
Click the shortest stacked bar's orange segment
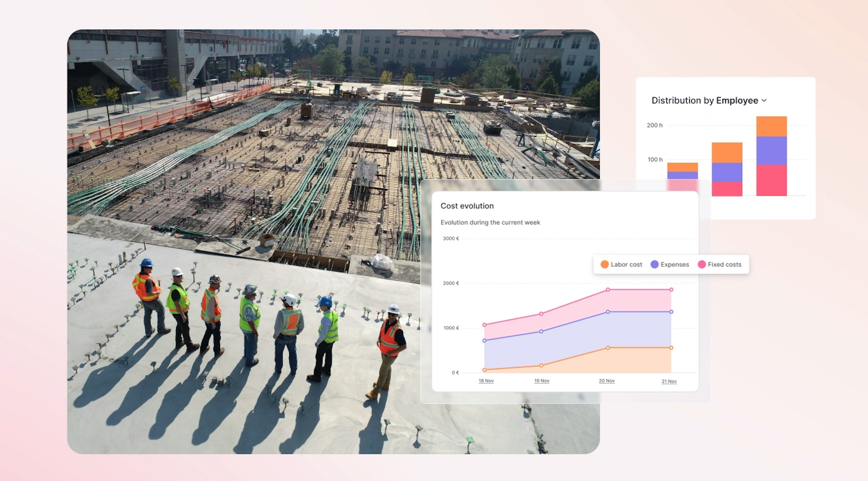coord(682,167)
